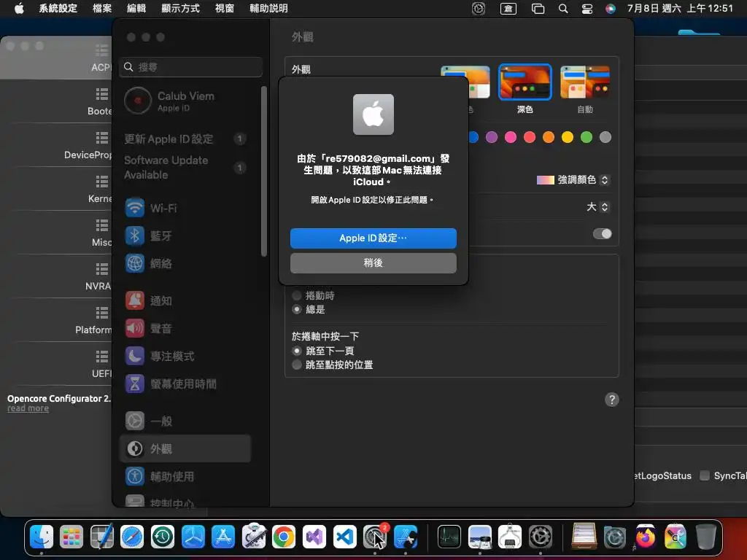Open 網絡 network settings in sidebar

[x=185, y=263]
